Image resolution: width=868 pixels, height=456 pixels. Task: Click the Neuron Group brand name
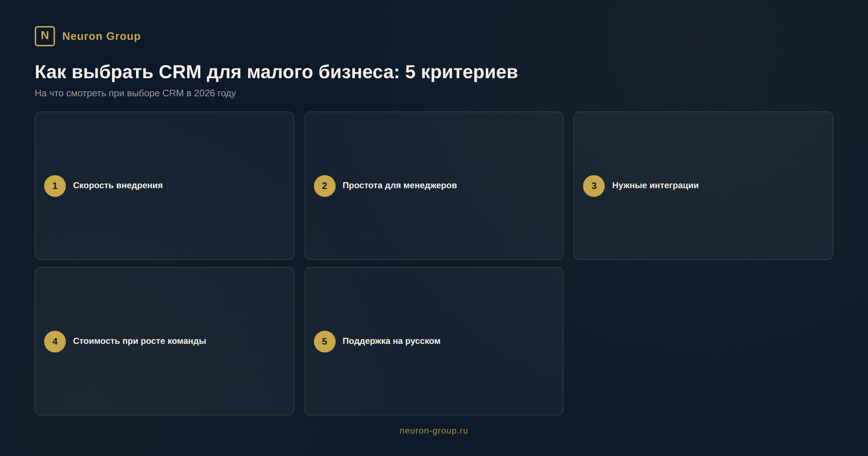(x=101, y=36)
